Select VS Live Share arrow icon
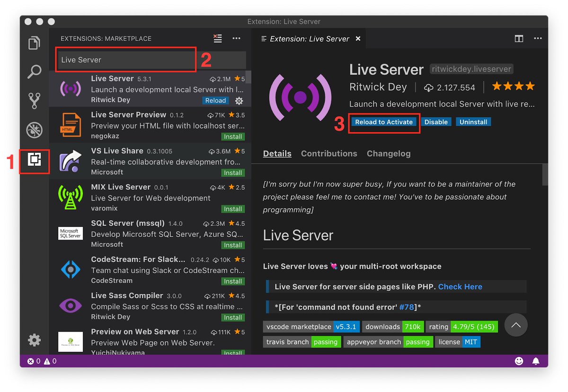 pyautogui.click(x=71, y=161)
